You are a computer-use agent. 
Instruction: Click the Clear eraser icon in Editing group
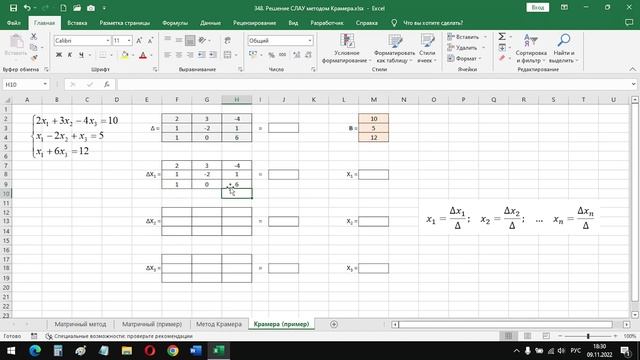tap(502, 58)
